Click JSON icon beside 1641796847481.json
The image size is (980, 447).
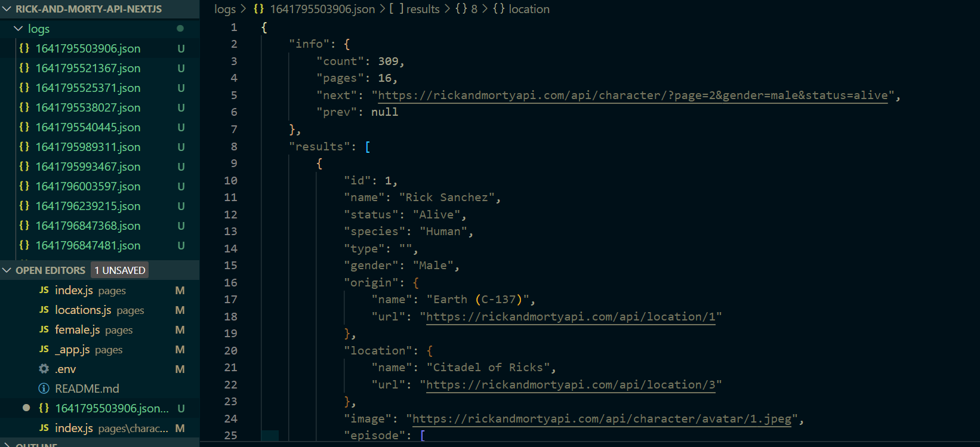pos(24,245)
